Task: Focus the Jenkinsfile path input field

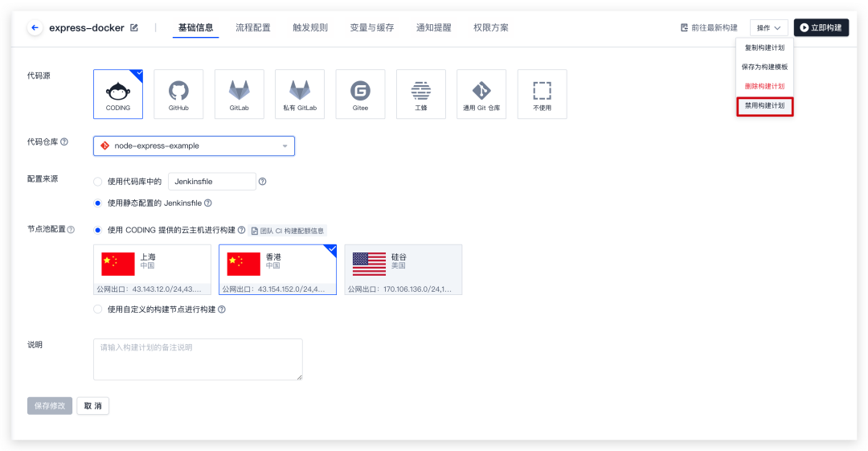Action: pos(212,182)
